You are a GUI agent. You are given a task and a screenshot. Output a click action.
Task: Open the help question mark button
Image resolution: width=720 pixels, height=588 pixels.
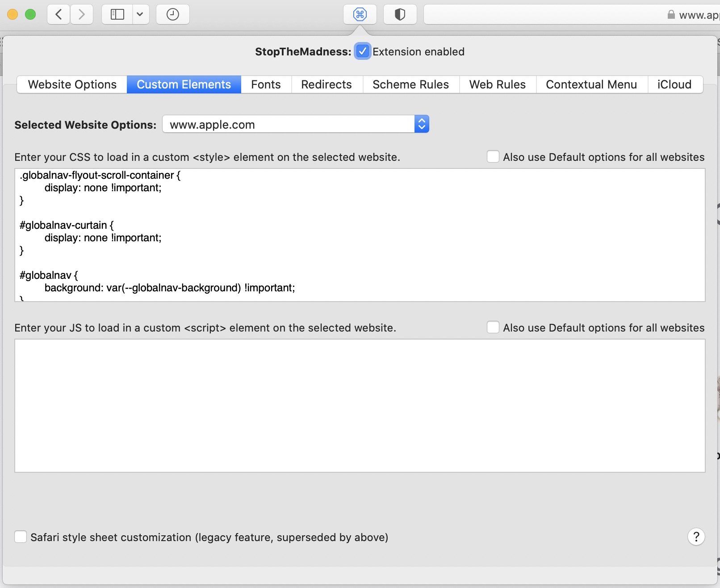[696, 537]
